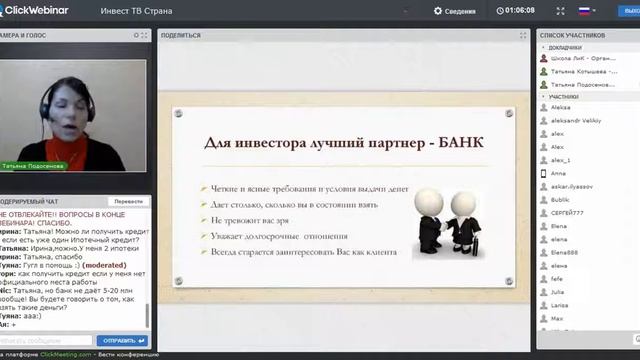Collapse the Докладчики group
Viewport: 640px width, 360px height.
(x=543, y=48)
